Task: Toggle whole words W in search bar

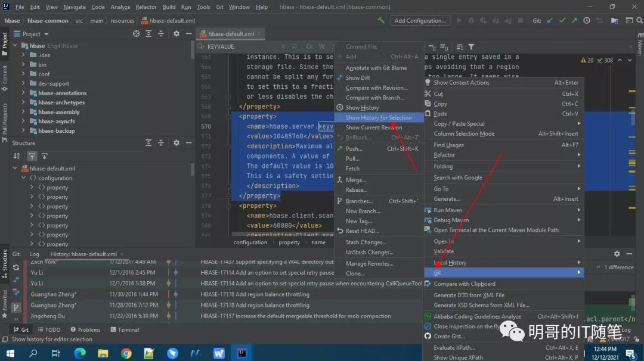Action: point(321,46)
